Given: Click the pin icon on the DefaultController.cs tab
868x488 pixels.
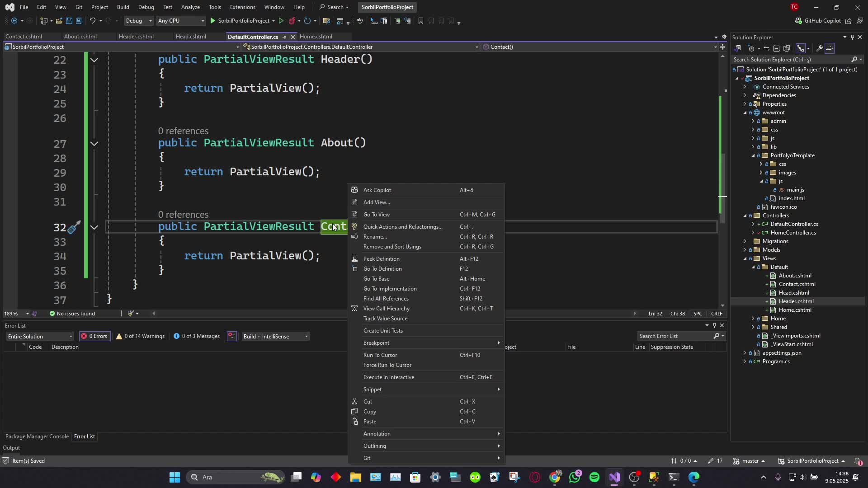Looking at the screenshot, I should [284, 37].
